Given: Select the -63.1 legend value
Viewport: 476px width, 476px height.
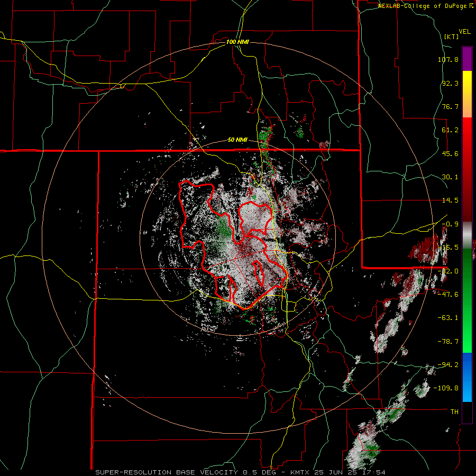Looking at the screenshot, I should tap(448, 318).
